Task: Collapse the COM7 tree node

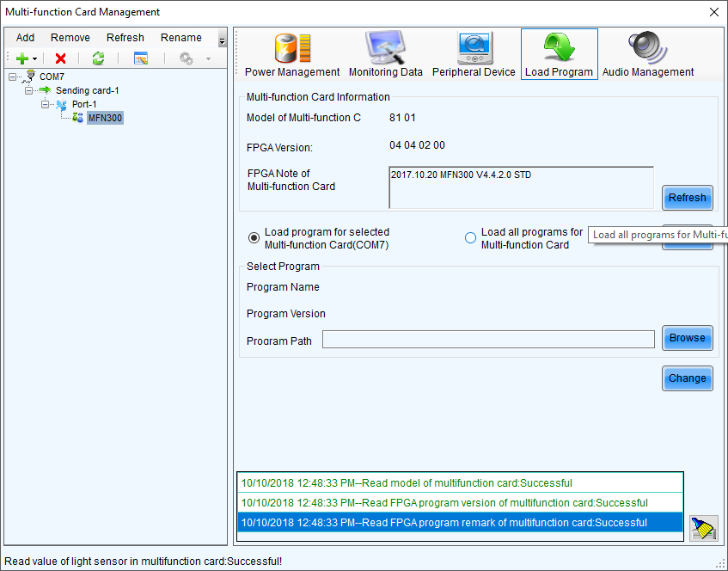Action: (x=12, y=76)
